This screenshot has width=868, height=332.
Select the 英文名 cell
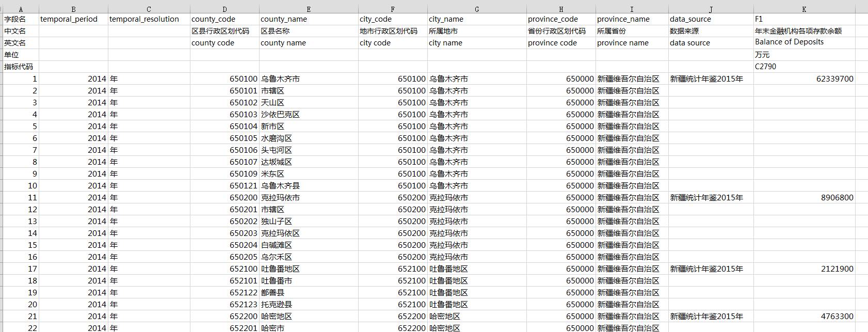(21, 43)
